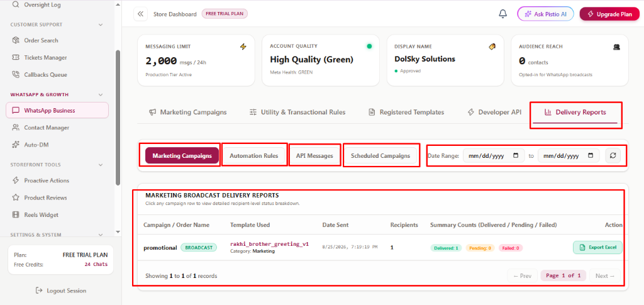Viewport: 644px width, 305px height.
Task: Click the Delivered: 1 status badge
Action: click(446, 248)
